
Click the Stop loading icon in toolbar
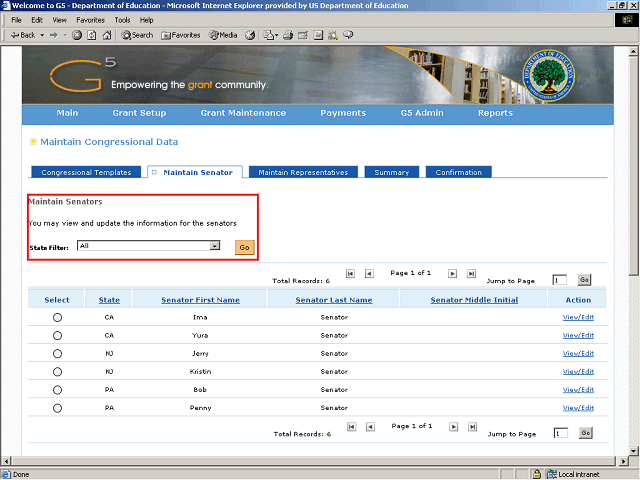77,35
